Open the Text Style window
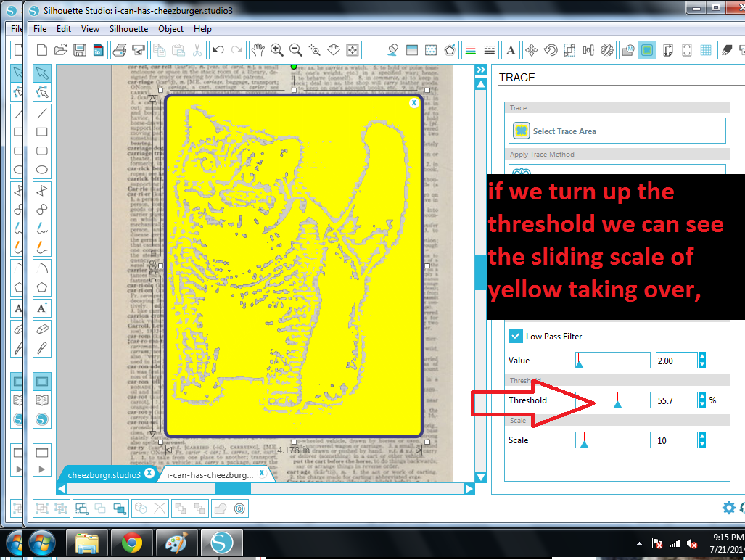 pyautogui.click(x=511, y=50)
